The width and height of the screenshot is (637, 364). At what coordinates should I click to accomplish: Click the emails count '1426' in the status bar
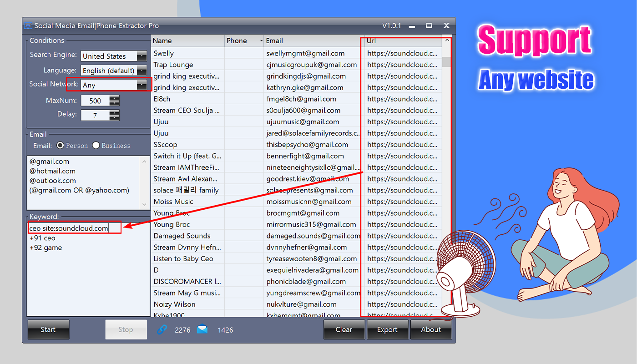point(225,330)
